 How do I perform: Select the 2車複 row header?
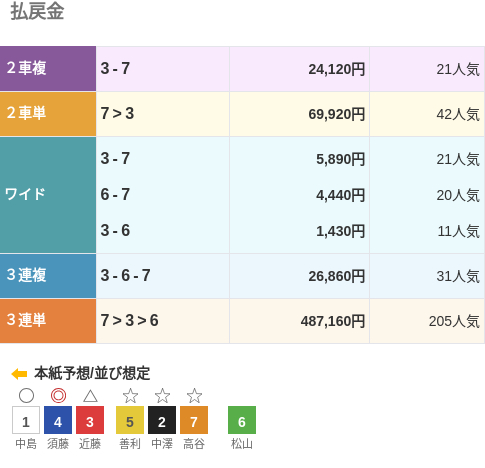point(48,69)
